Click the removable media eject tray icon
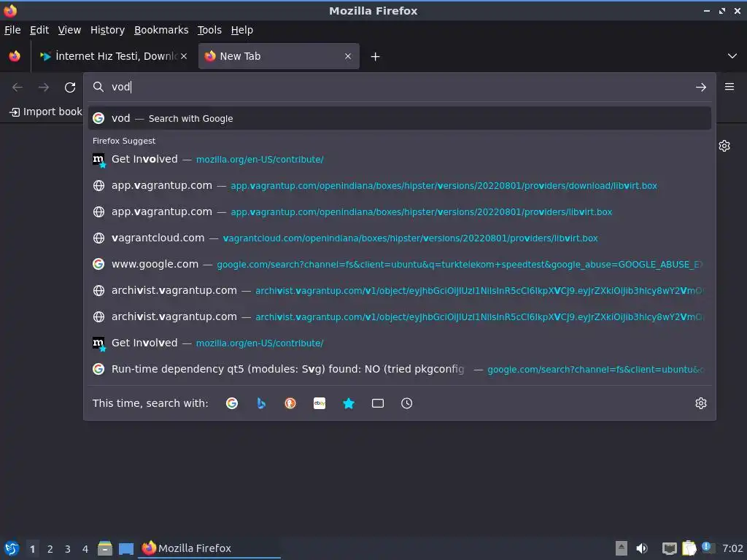Image resolution: width=747 pixels, height=560 pixels. [x=622, y=548]
